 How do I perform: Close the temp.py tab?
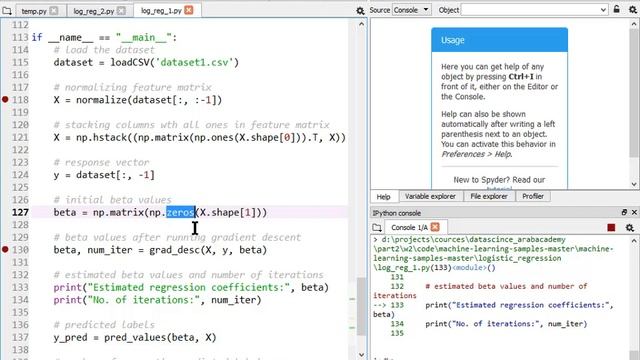[x=54, y=11]
